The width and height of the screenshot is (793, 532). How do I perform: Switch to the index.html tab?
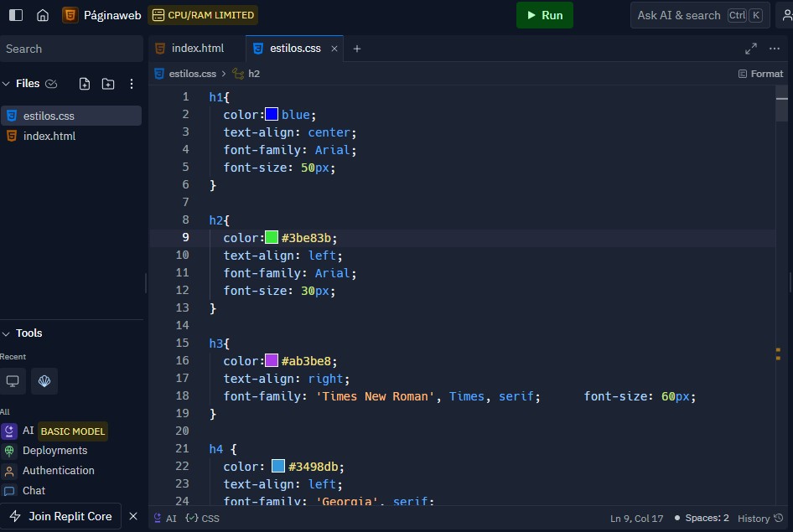197,49
